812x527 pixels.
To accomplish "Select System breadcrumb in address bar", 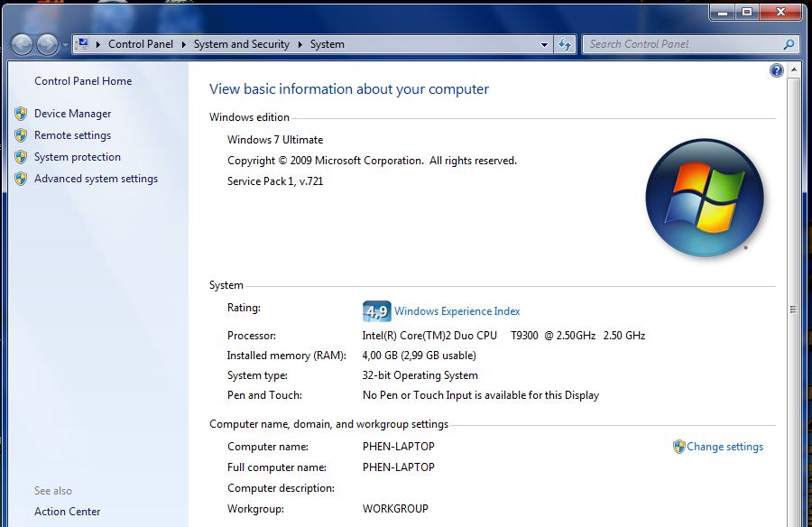I will pyautogui.click(x=328, y=44).
